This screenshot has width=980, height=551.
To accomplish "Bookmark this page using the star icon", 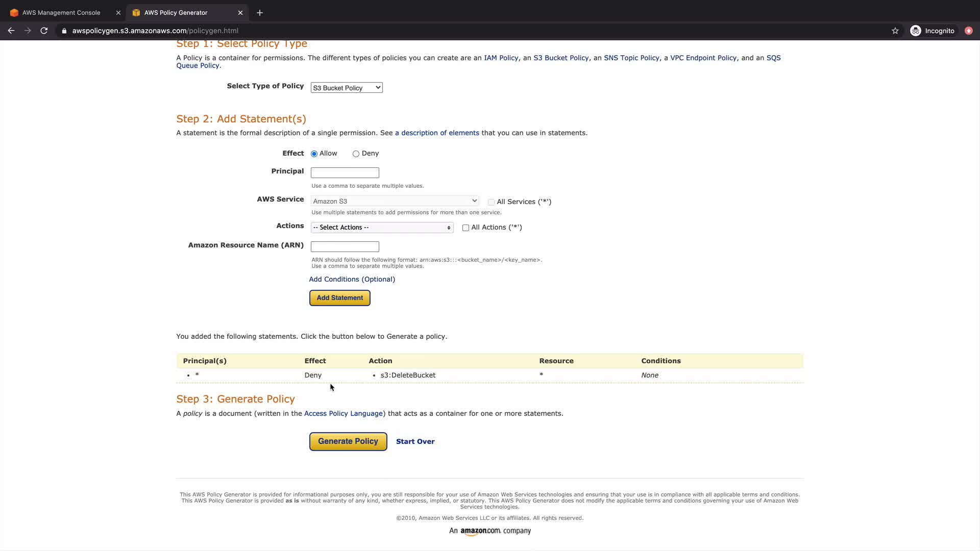I will tap(895, 31).
